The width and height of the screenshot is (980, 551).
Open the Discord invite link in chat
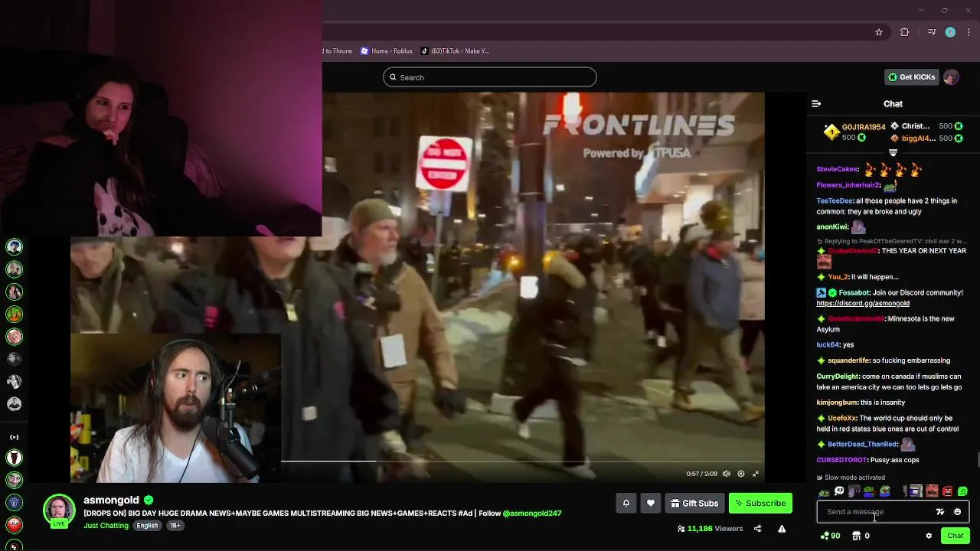[863, 303]
